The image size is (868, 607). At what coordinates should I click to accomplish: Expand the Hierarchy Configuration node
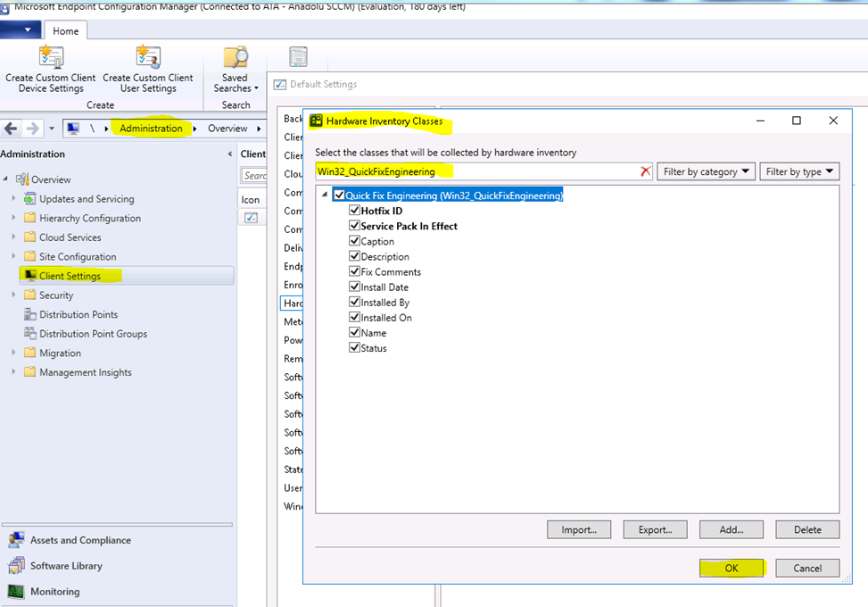14,218
